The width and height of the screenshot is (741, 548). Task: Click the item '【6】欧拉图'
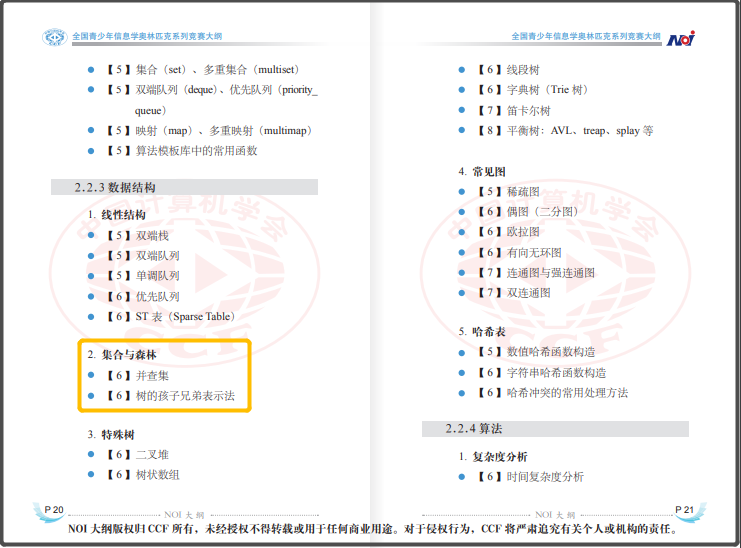(508, 231)
